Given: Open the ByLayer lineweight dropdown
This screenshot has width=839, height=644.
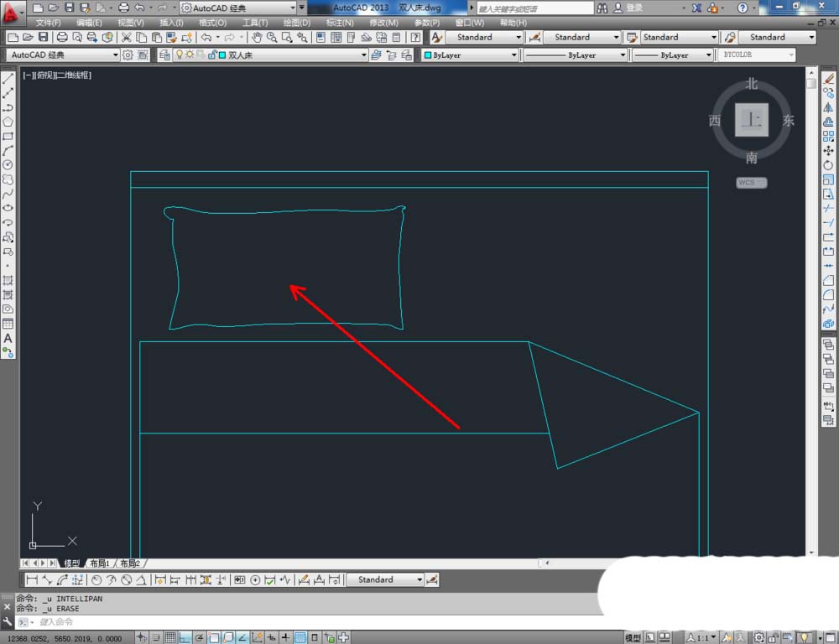Looking at the screenshot, I should click(x=673, y=55).
